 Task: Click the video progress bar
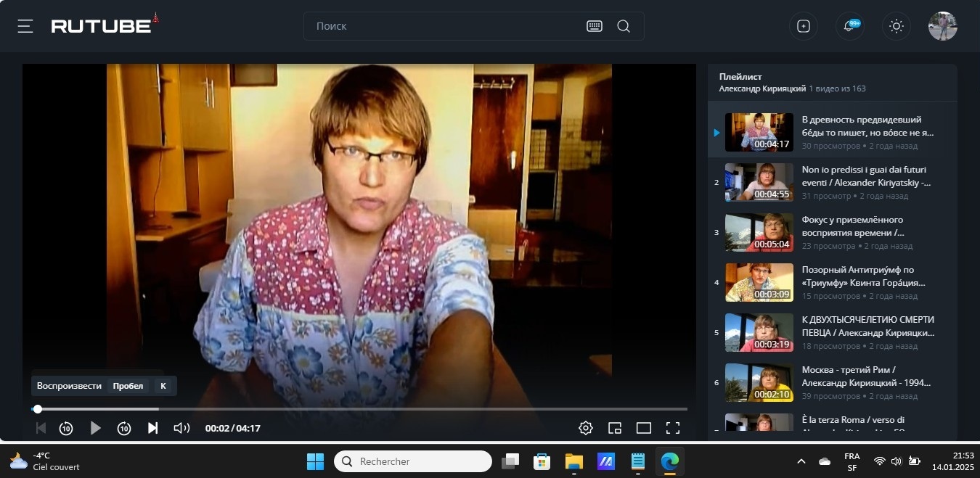(363, 409)
